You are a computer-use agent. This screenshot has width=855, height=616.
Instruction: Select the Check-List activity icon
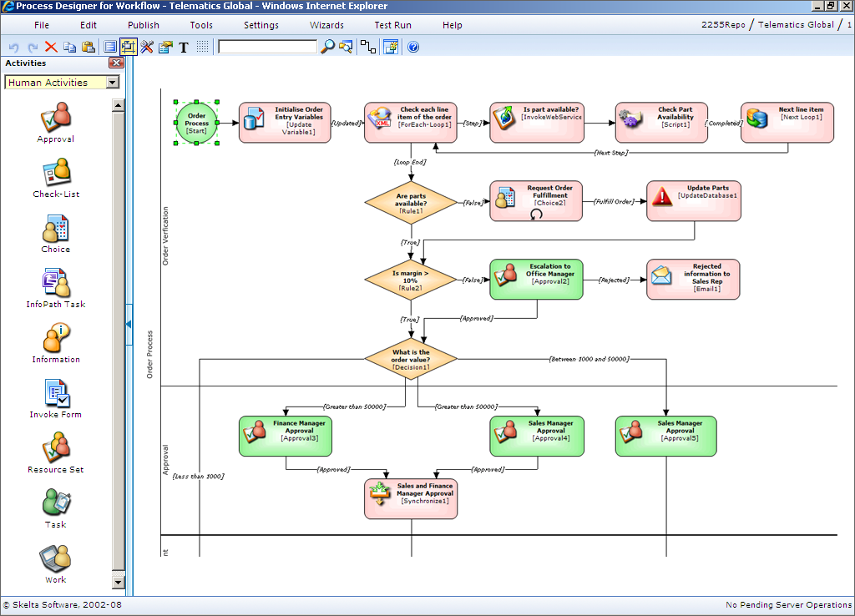(x=56, y=173)
